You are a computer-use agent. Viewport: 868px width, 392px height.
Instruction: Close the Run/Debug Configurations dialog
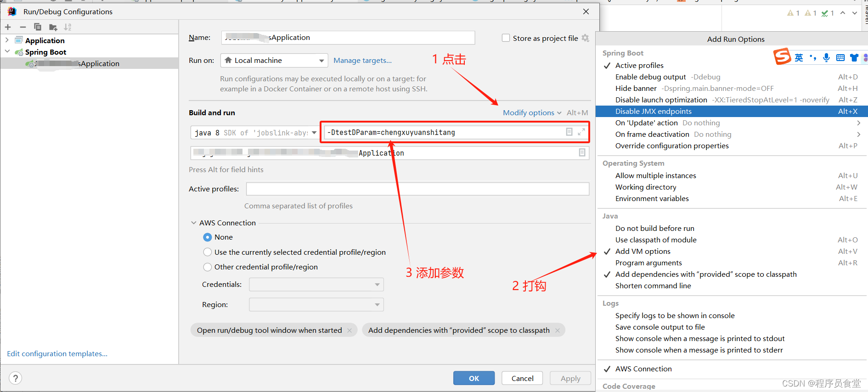click(x=586, y=11)
